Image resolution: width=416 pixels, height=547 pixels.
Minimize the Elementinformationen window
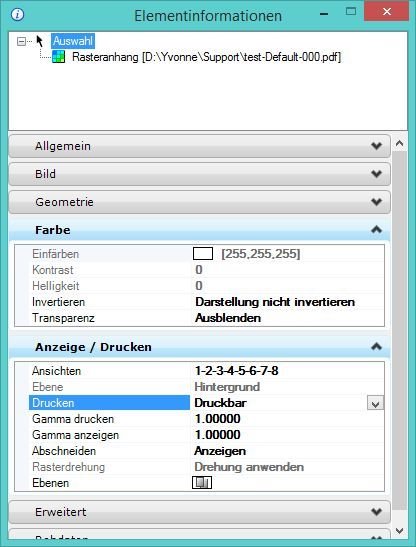click(x=324, y=14)
